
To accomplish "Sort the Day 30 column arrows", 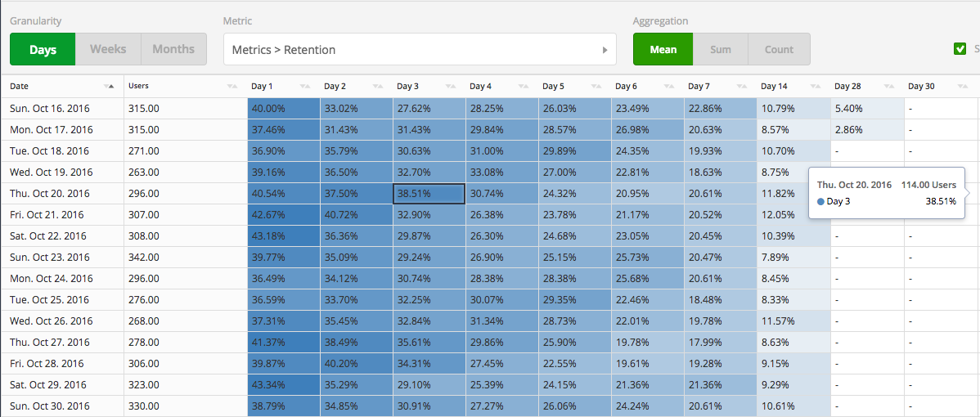I will click(x=963, y=86).
